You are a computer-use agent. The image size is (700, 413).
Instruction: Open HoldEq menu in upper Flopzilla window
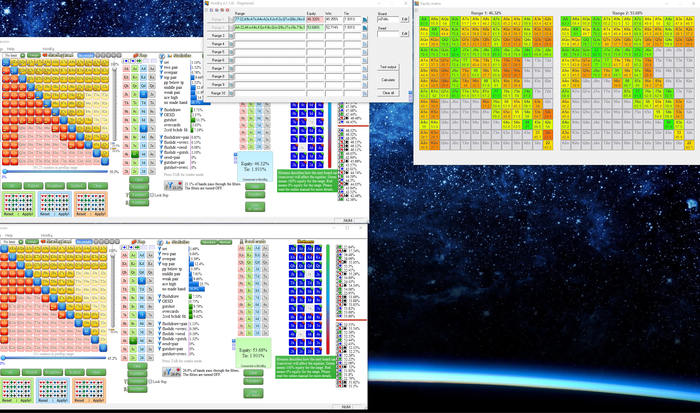(48, 49)
